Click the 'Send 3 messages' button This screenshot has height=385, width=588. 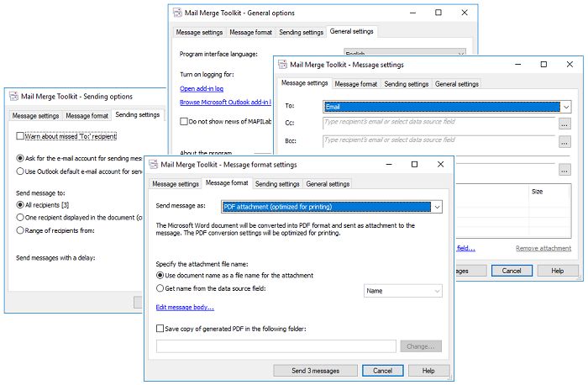pos(315,371)
